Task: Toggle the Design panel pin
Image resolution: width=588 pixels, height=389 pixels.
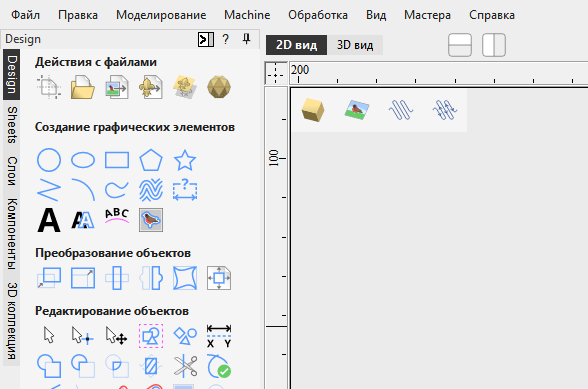Action: click(246, 39)
